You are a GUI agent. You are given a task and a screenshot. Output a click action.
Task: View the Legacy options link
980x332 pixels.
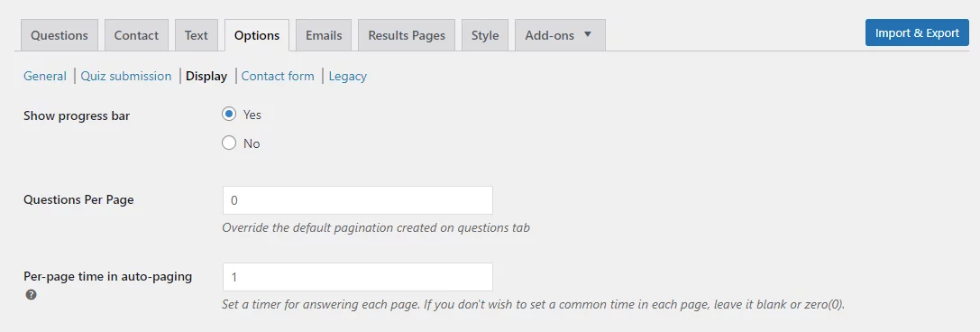click(x=347, y=77)
